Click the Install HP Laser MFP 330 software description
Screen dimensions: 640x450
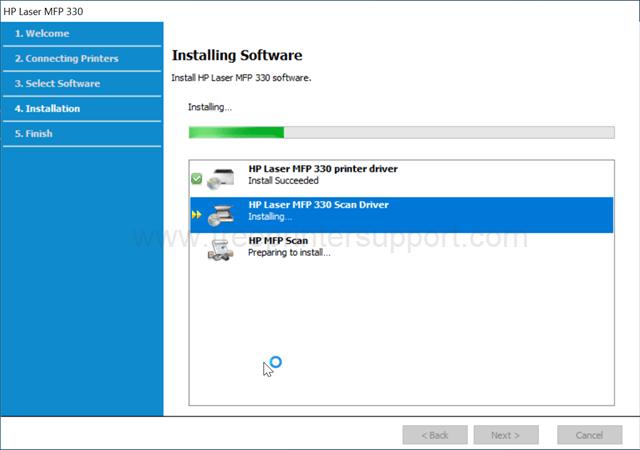241,78
